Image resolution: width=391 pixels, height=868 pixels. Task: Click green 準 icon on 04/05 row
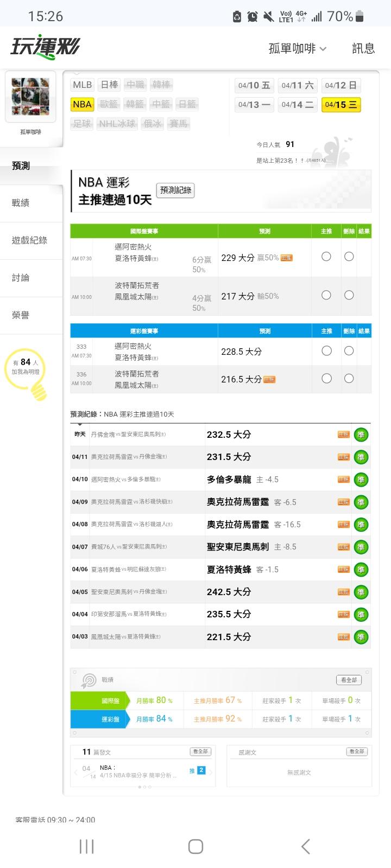(x=361, y=592)
